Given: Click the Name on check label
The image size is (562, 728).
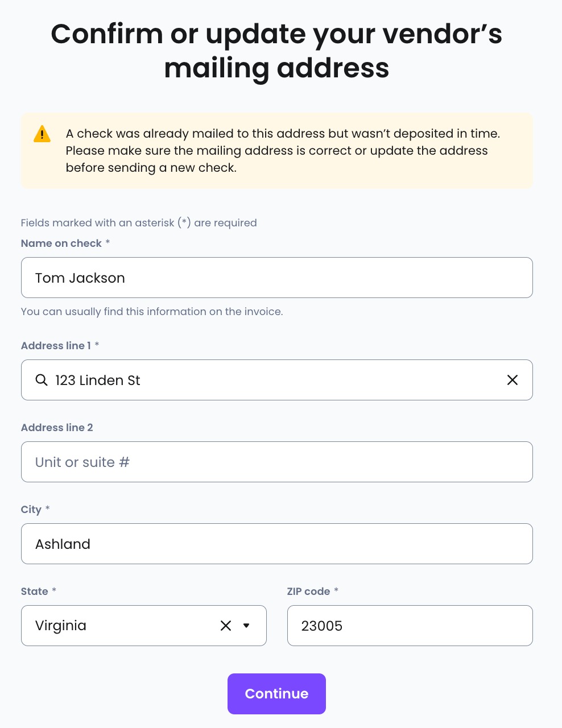Looking at the screenshot, I should tap(61, 243).
